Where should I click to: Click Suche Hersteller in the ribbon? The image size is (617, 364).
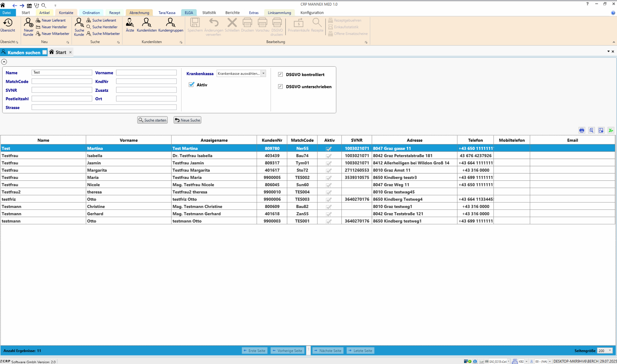coord(102,27)
